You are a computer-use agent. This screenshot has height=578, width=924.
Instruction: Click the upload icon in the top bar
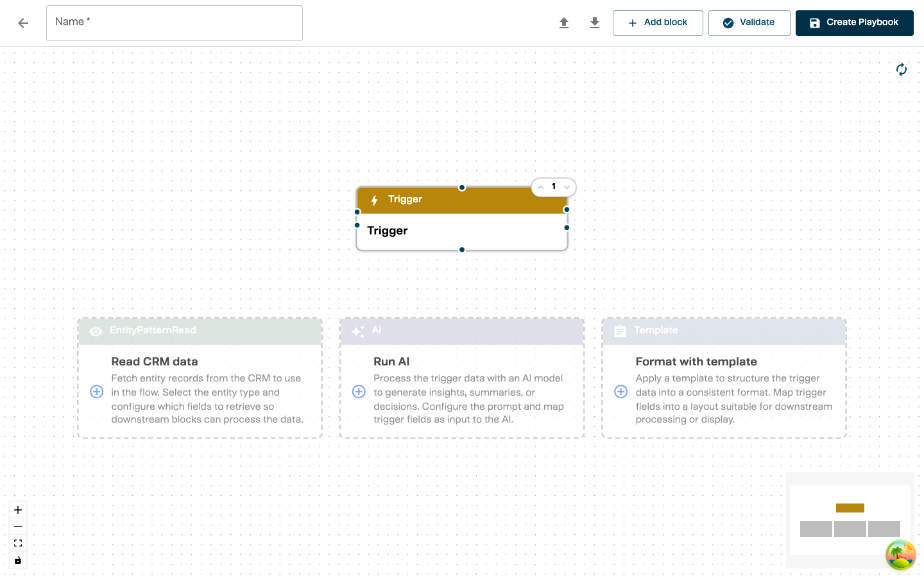564,23
